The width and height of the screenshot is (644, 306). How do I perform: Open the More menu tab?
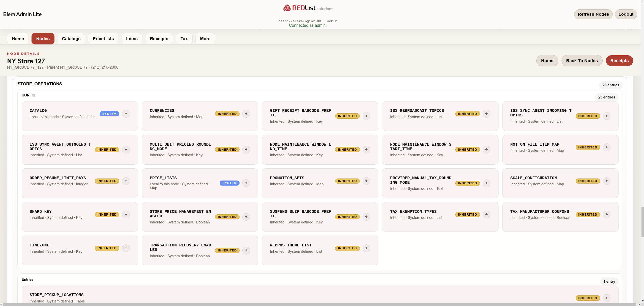click(205, 39)
